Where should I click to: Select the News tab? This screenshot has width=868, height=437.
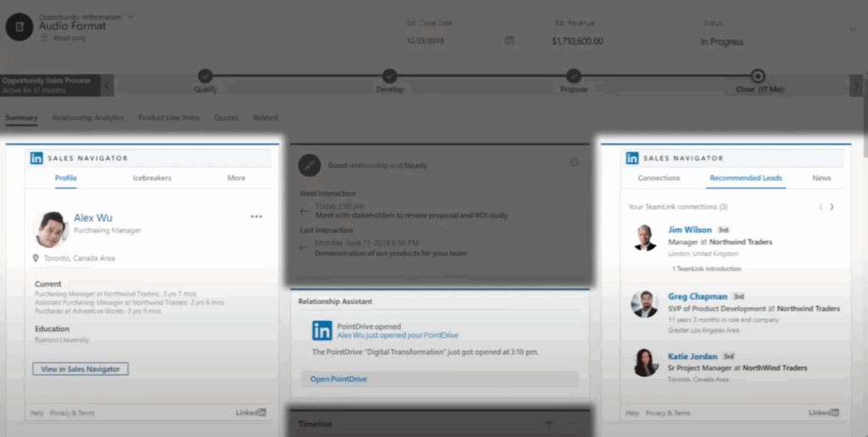[821, 178]
